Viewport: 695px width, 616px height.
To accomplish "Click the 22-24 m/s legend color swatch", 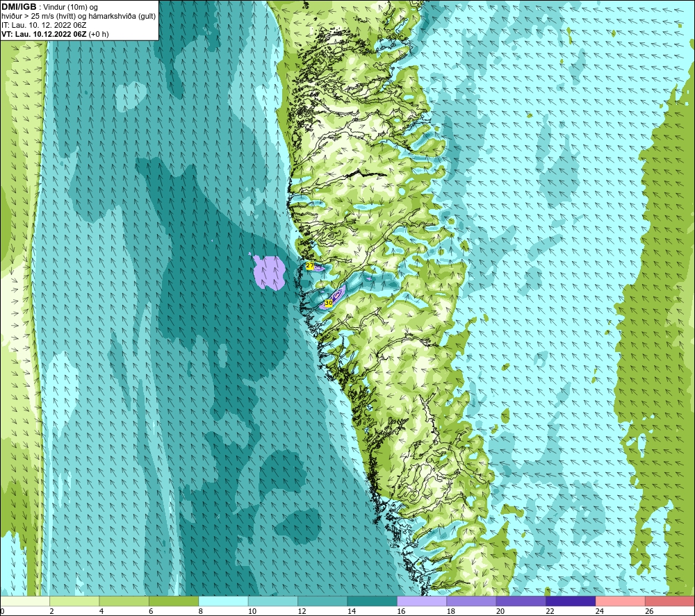I will (x=571, y=601).
